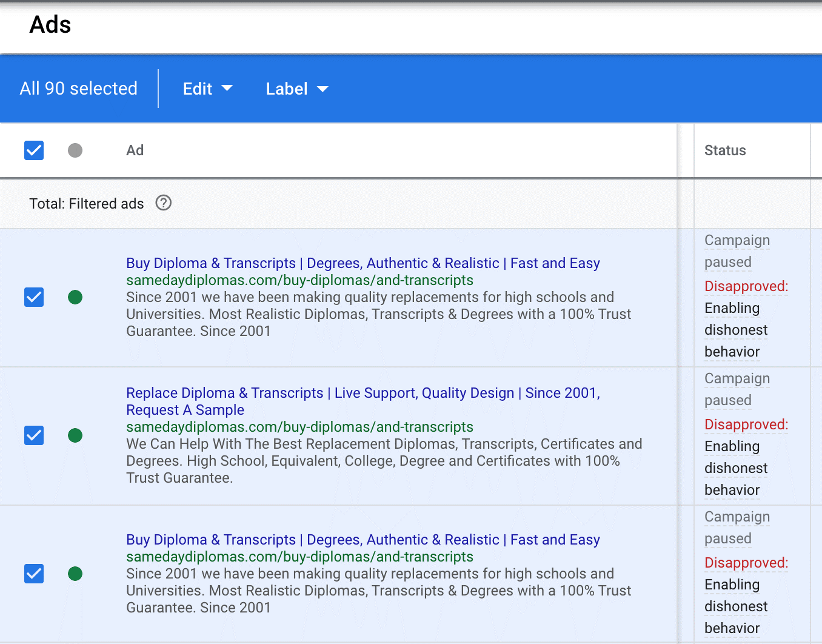Click the third ad's samedaydiplomas.com URL

(299, 557)
